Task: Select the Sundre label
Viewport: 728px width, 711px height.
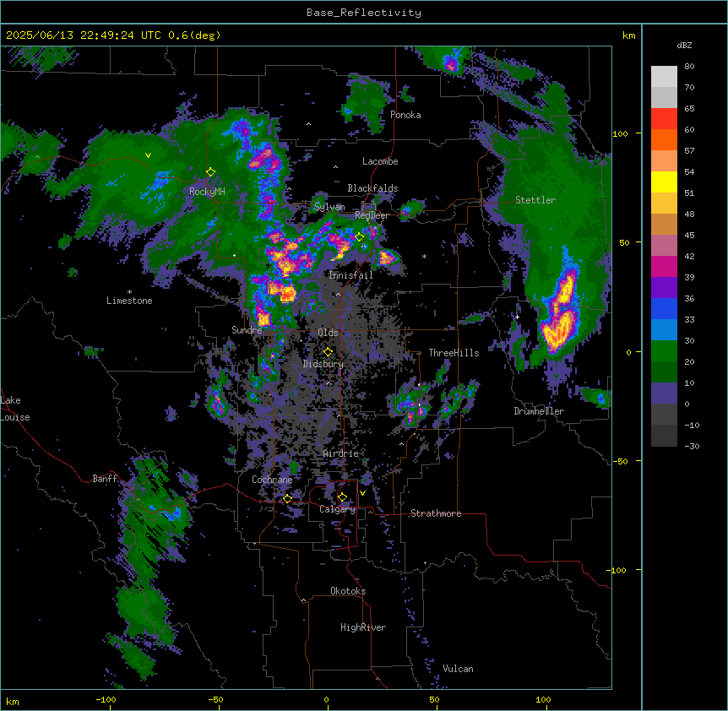Action: tap(247, 330)
